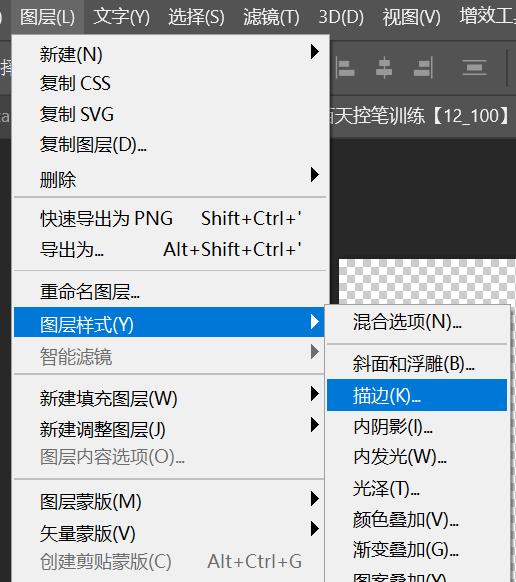The image size is (516, 582).
Task: Select 复制图层(D)... menu entry
Action: pyautogui.click(x=170, y=145)
